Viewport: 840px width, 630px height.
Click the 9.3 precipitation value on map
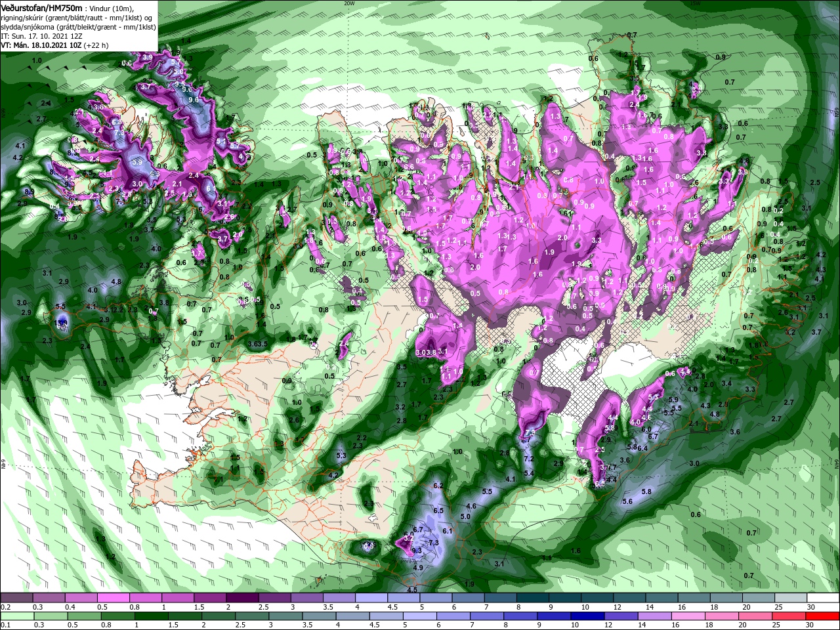pos(416,550)
